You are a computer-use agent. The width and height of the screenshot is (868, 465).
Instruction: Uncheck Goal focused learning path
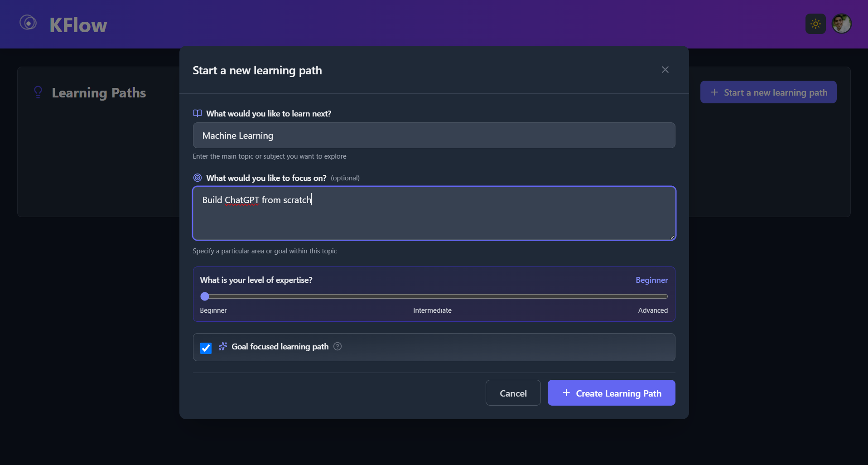pos(206,348)
